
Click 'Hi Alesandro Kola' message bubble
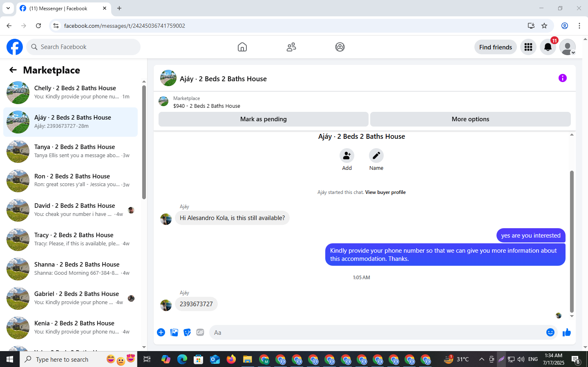point(232,218)
